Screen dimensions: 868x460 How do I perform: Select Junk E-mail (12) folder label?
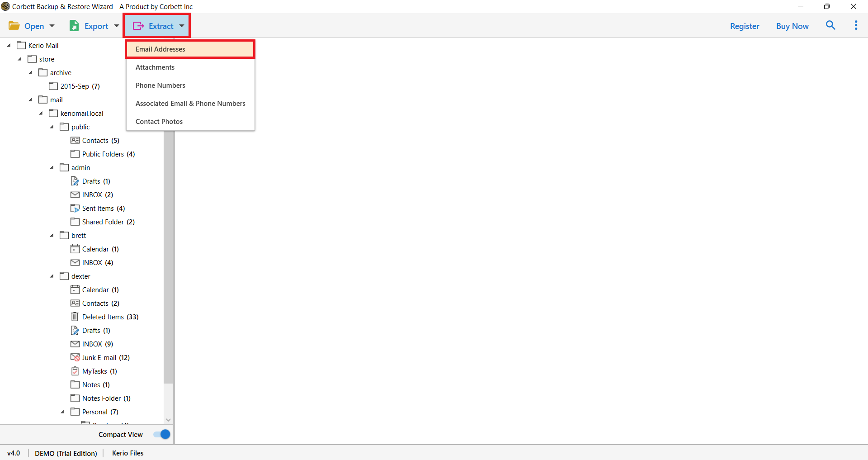[x=106, y=357]
